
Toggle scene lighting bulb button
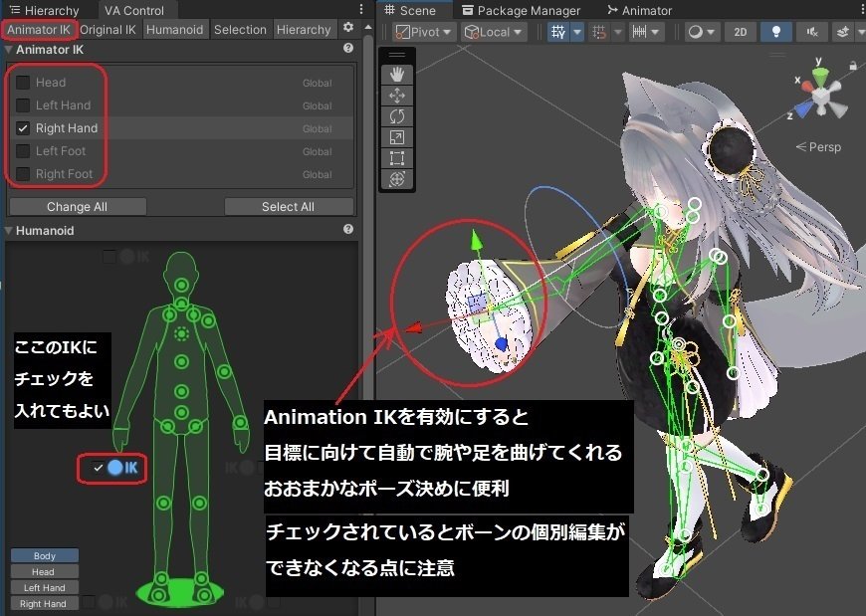click(776, 32)
